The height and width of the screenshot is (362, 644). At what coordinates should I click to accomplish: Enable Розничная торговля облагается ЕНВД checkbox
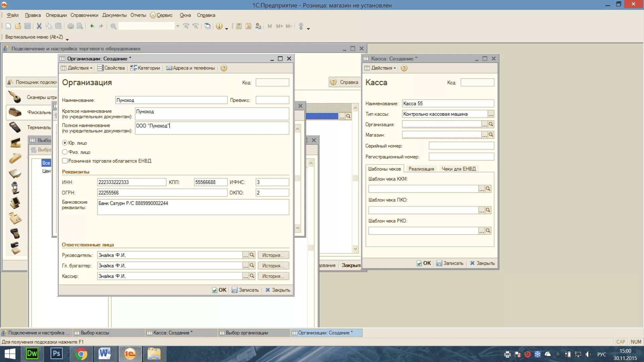coord(65,161)
